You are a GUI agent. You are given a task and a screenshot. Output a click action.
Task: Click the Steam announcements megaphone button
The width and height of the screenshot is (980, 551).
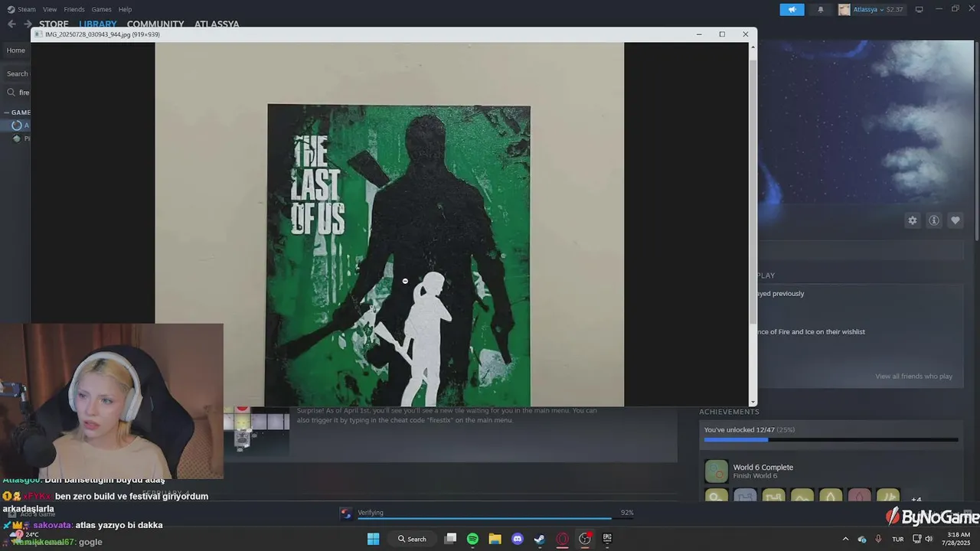coord(792,9)
